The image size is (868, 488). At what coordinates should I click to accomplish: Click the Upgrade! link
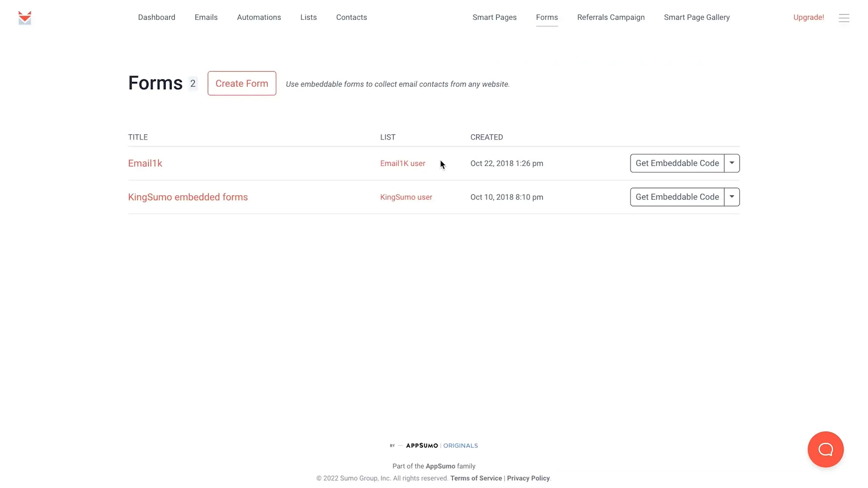pyautogui.click(x=808, y=17)
